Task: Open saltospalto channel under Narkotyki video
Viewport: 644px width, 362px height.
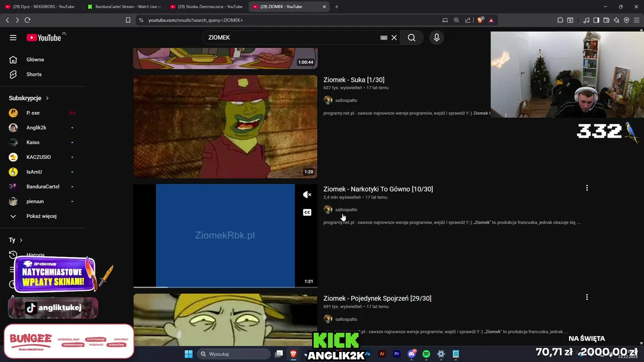Action: click(346, 210)
